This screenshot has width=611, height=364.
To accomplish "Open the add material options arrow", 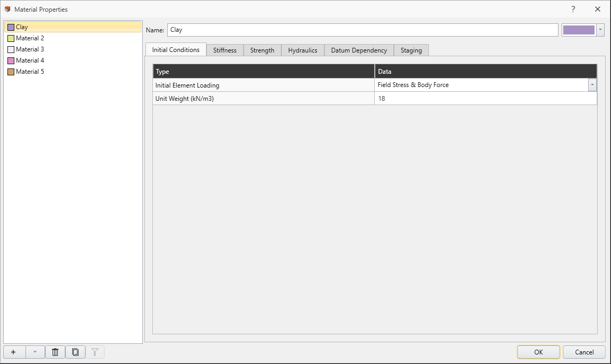I will point(35,352).
